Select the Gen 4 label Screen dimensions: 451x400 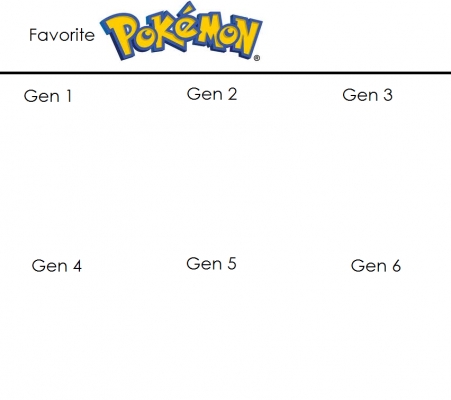[x=57, y=266]
